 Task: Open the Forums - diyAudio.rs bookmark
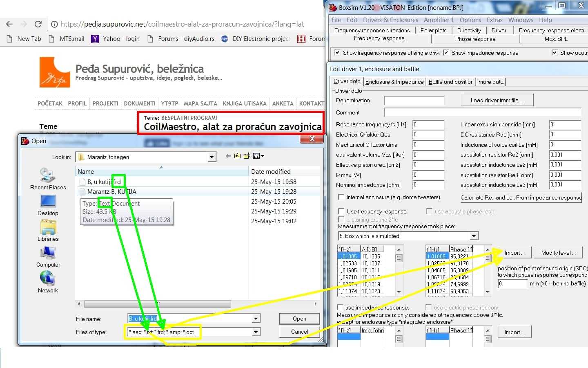click(180, 39)
